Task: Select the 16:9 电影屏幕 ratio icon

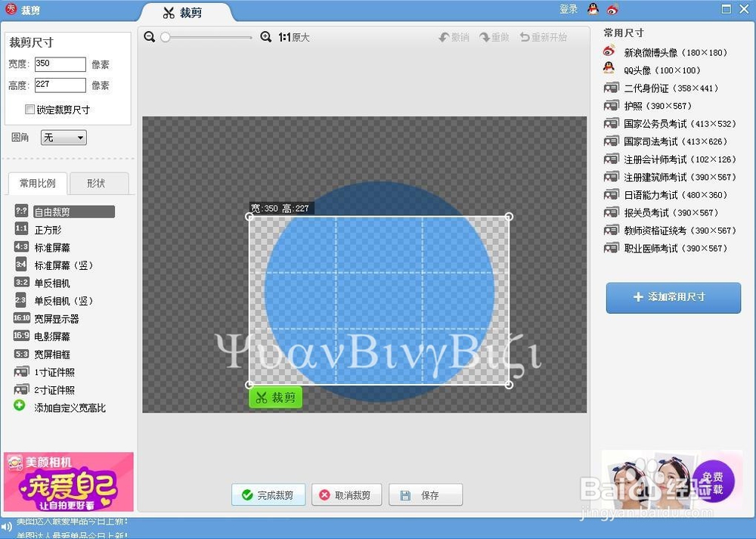Action: point(22,336)
